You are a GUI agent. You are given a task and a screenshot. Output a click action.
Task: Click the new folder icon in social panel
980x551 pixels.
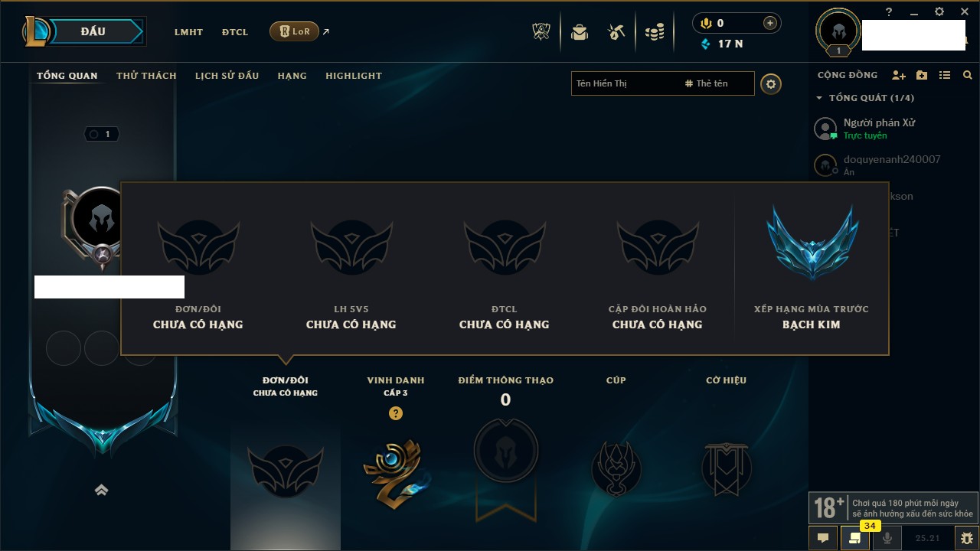tap(922, 75)
